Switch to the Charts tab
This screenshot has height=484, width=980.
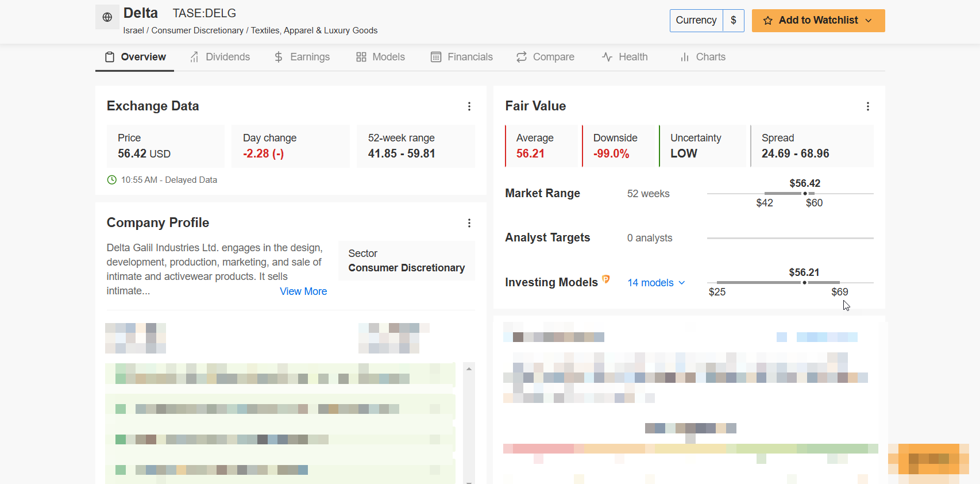[x=703, y=57]
